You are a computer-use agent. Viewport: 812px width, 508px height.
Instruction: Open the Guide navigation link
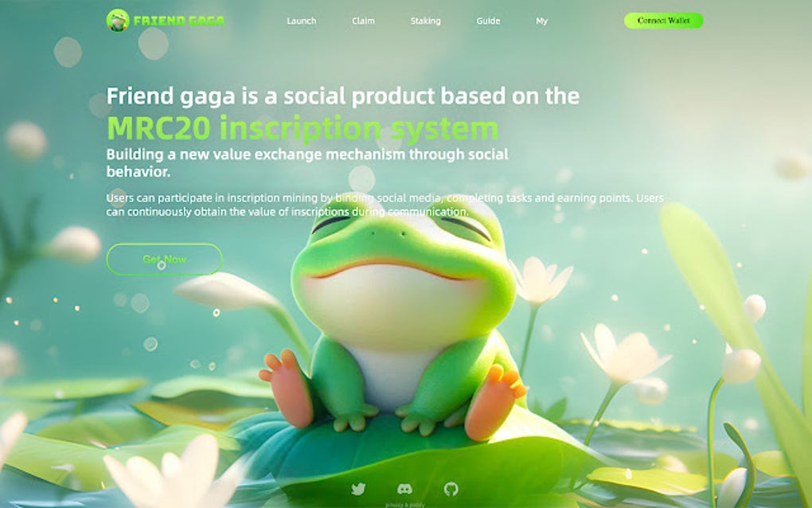click(x=488, y=21)
